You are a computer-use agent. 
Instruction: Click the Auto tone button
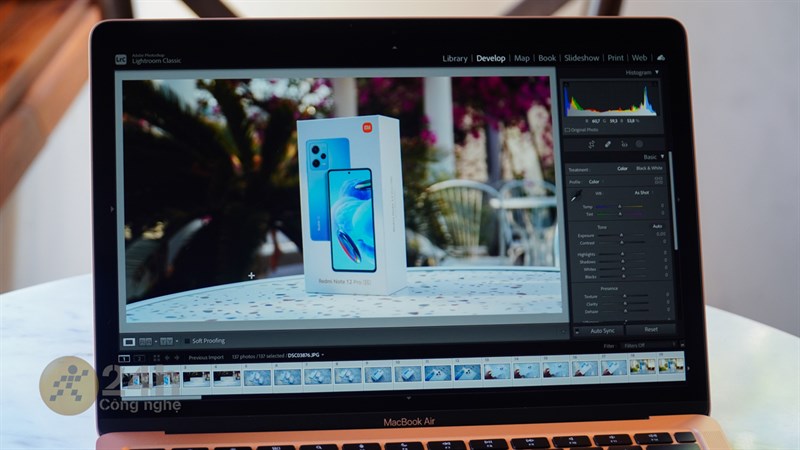point(657,226)
